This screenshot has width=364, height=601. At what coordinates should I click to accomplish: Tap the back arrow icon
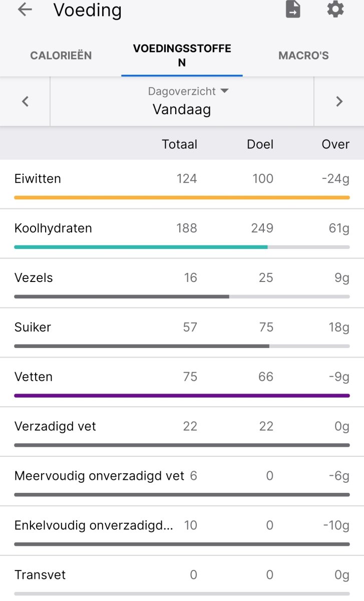(25, 10)
